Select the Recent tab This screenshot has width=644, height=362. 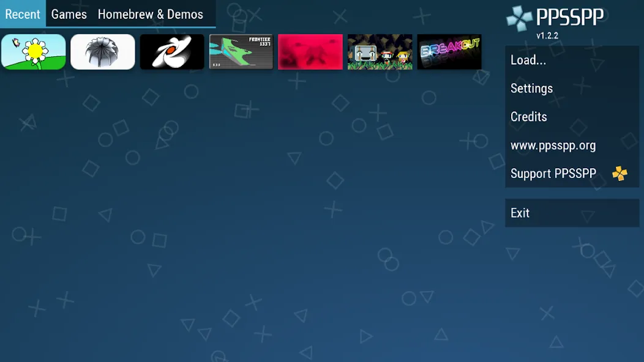23,14
